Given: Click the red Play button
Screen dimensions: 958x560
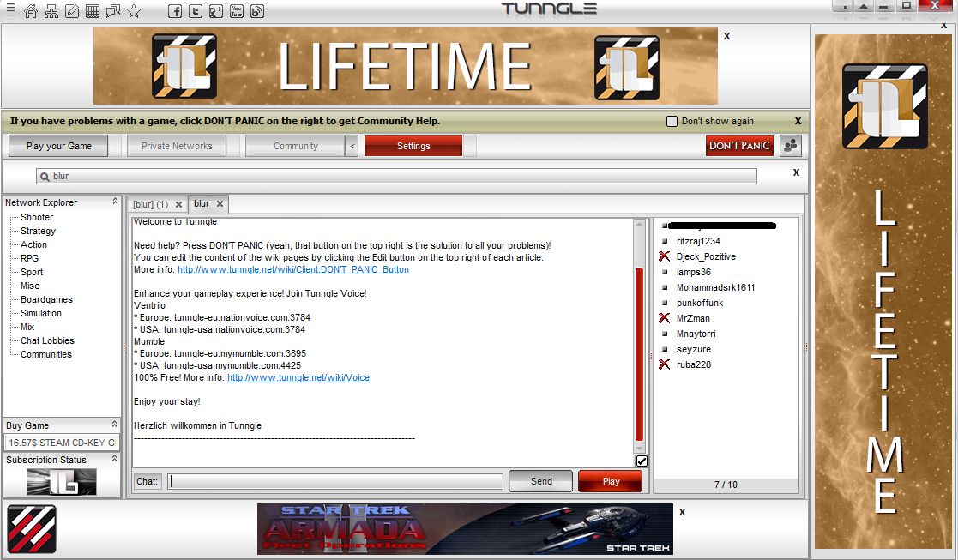Looking at the screenshot, I should [611, 481].
